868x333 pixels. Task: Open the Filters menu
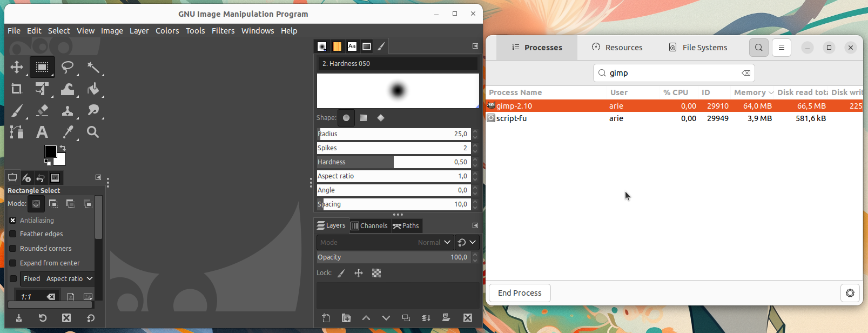click(223, 31)
